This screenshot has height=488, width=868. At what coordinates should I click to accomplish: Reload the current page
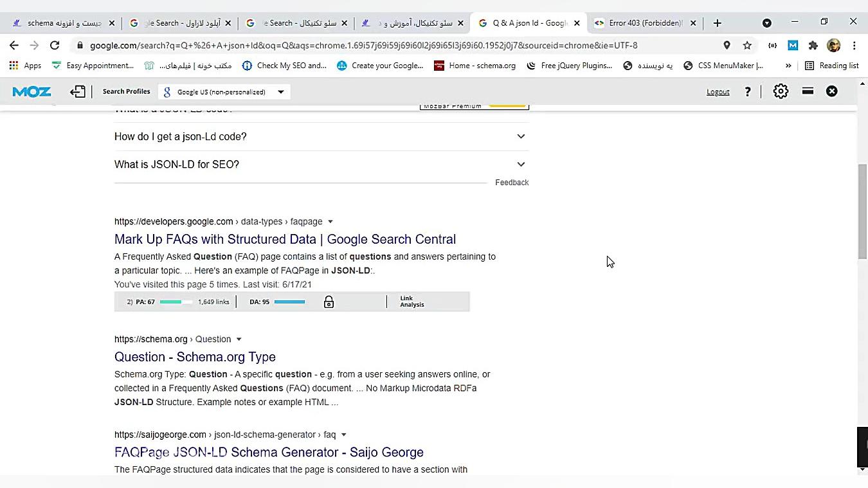[55, 46]
